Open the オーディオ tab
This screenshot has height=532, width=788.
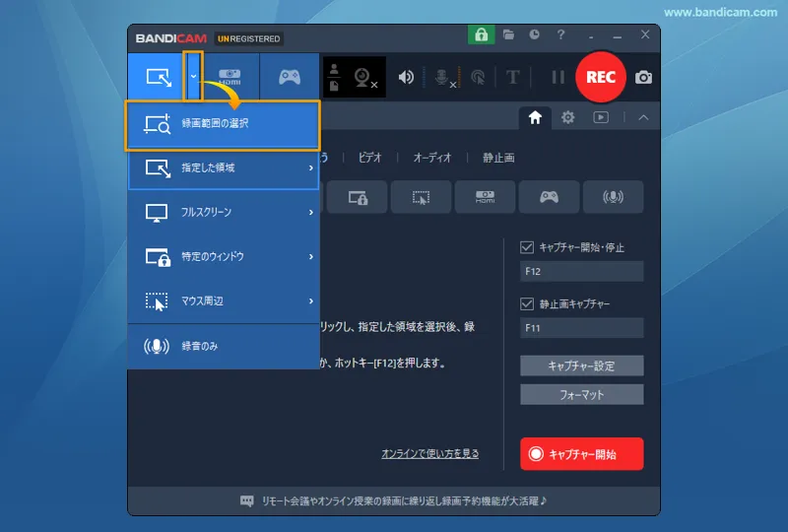click(x=432, y=158)
